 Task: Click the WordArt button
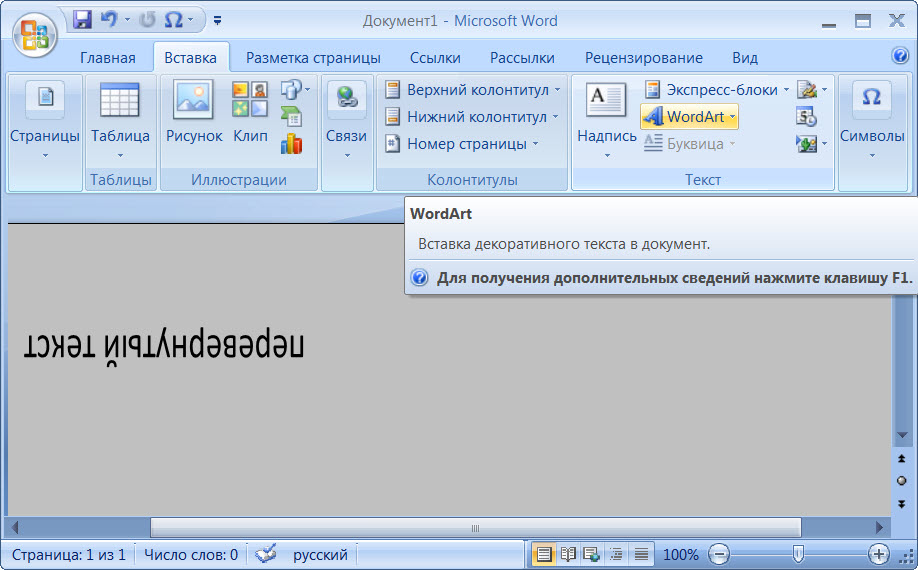pyautogui.click(x=689, y=116)
